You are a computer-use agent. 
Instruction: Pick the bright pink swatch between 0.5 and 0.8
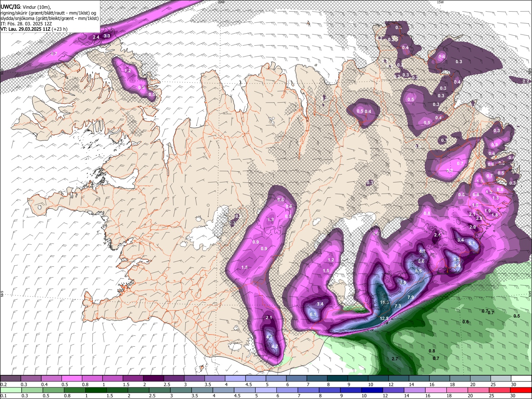(x=72, y=378)
